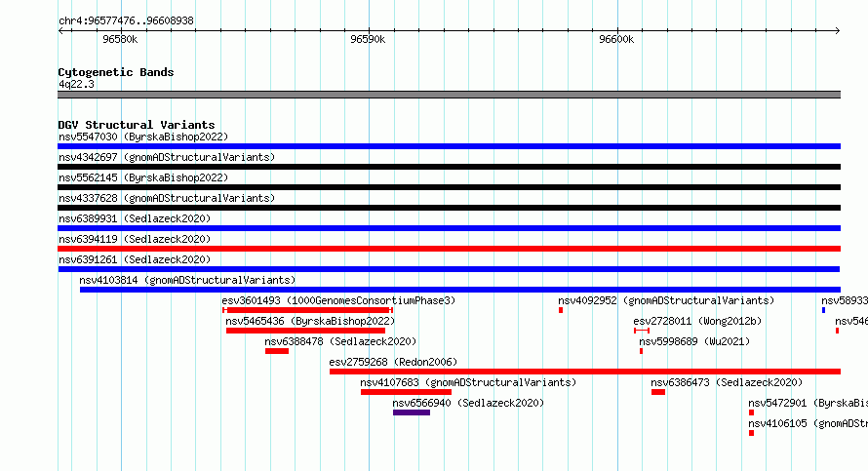This screenshot has height=471, width=868.
Task: Click the nsv5562145 black variant bar
Action: click(449, 187)
